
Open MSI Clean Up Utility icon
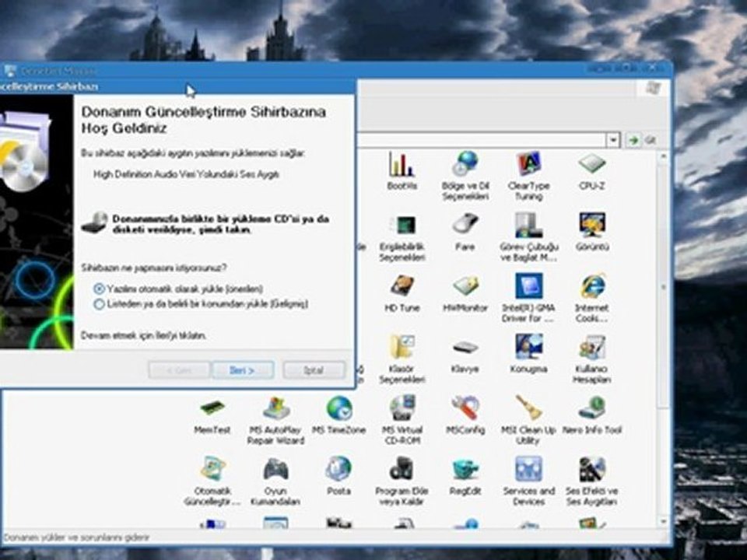[529, 408]
